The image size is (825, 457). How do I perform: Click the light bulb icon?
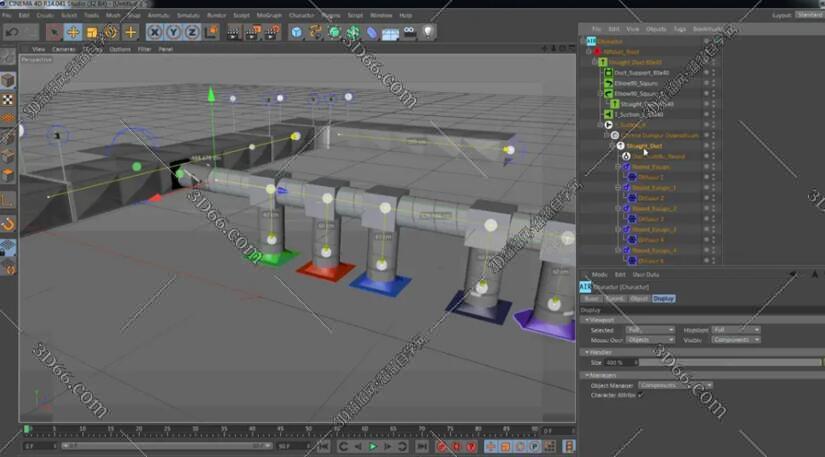428,32
